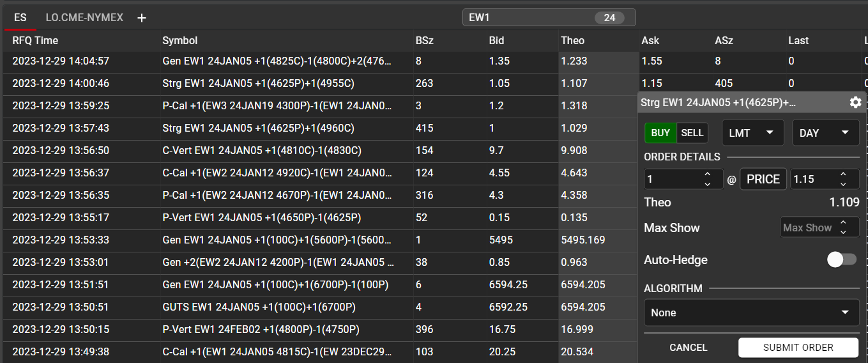Click the SUBMIT ORDER button
The height and width of the screenshot is (363, 868).
(x=798, y=348)
